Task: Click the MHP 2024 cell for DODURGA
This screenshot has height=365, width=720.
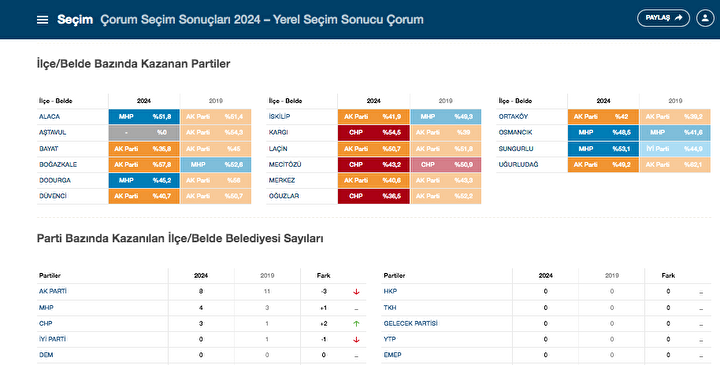Action: click(x=144, y=180)
